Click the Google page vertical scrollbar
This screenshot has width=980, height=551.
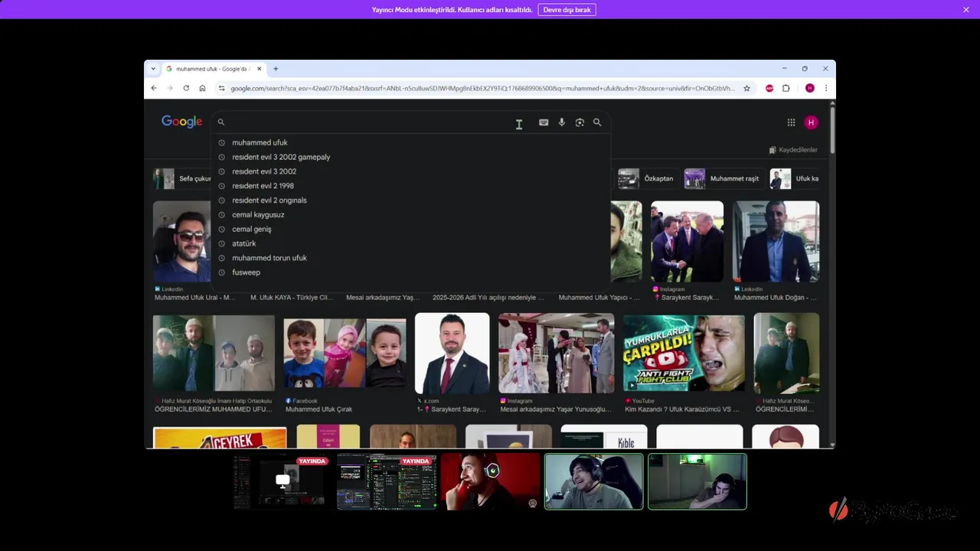click(832, 132)
